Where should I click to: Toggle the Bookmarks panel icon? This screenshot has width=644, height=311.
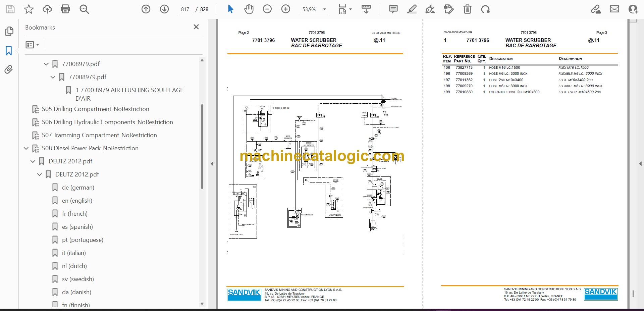tap(9, 51)
